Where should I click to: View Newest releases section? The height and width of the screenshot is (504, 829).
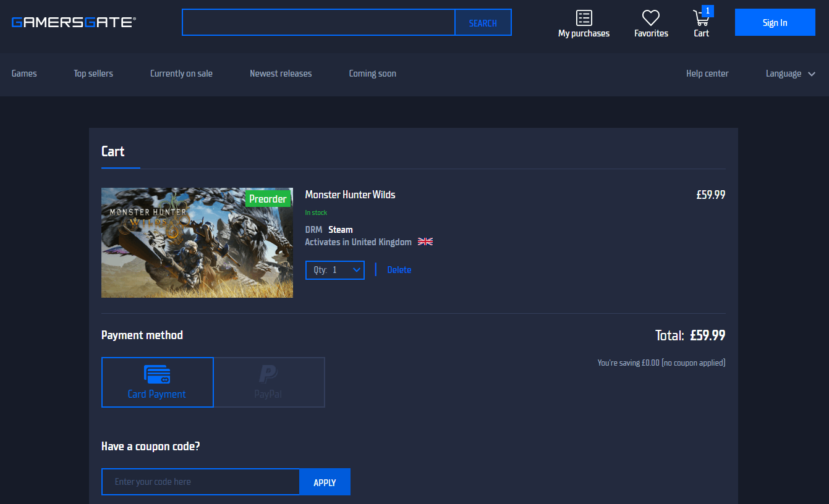pyautogui.click(x=281, y=73)
